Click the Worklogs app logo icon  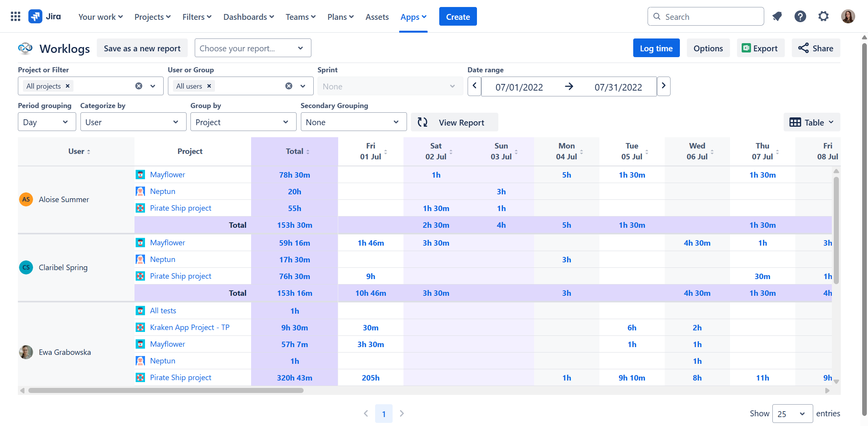point(25,48)
